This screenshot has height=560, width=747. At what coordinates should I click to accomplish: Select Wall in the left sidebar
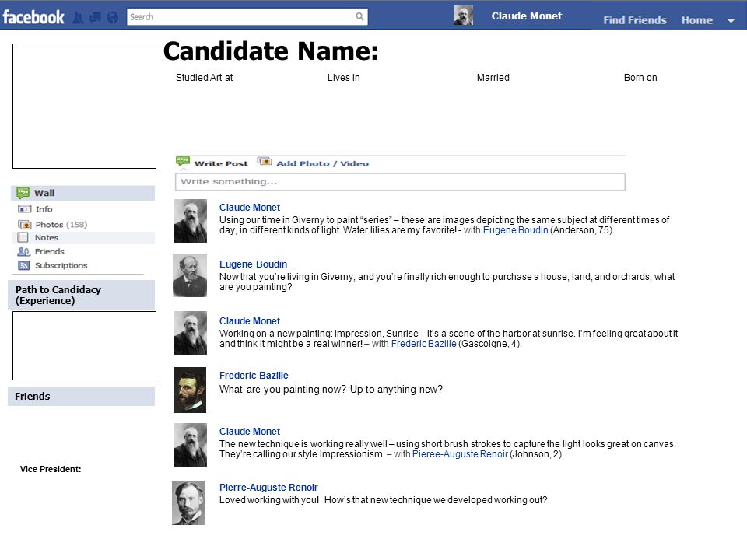pos(44,193)
